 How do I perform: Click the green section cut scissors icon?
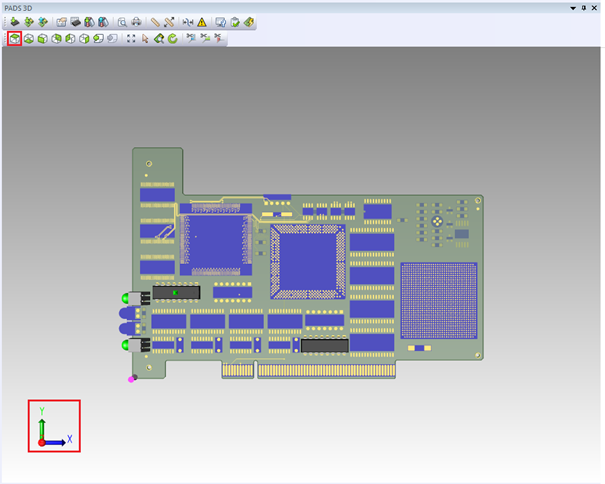point(205,38)
